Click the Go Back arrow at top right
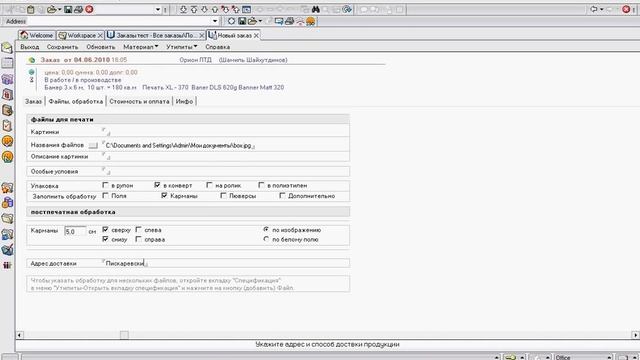640x360 pixels. (x=594, y=9)
